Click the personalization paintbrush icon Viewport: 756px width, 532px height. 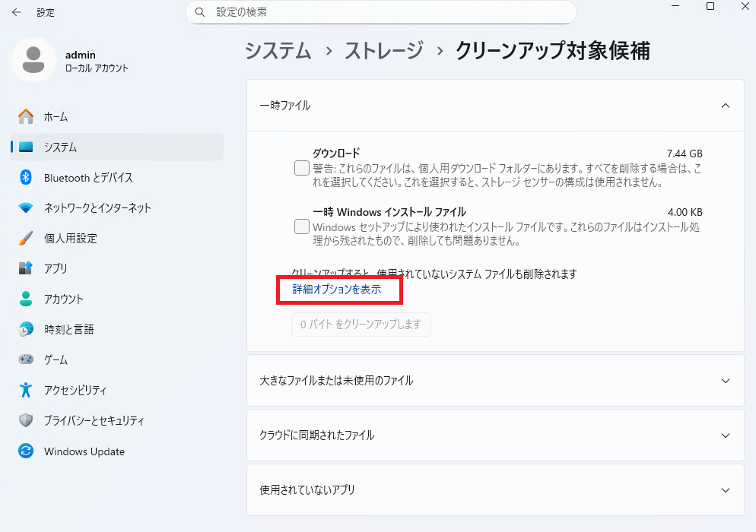[x=26, y=238]
